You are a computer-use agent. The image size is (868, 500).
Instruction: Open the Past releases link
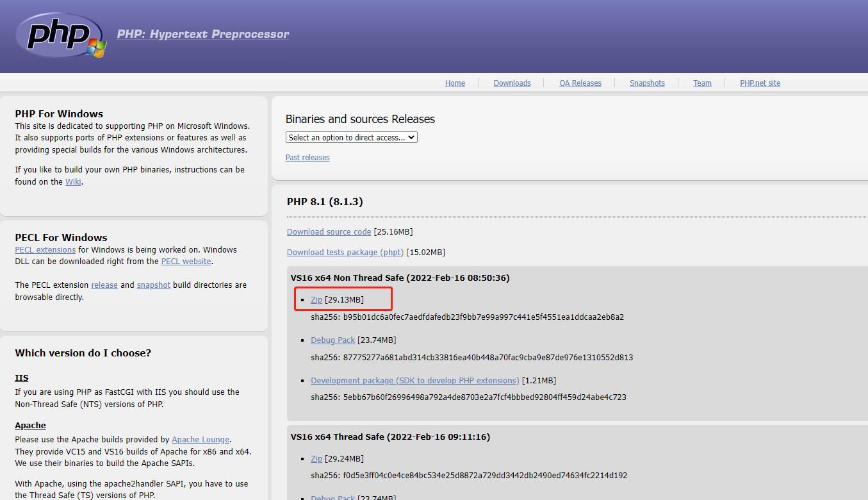(307, 158)
